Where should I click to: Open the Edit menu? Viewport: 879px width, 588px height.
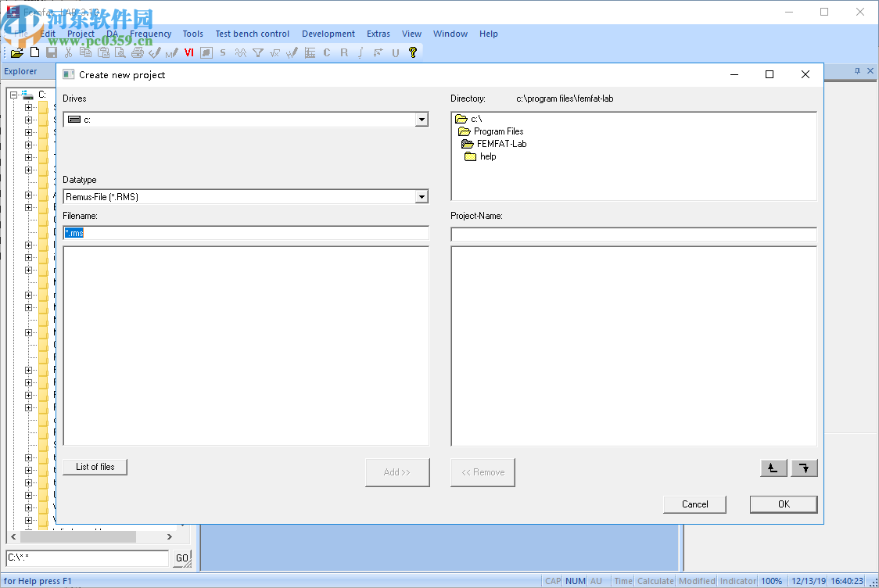48,34
